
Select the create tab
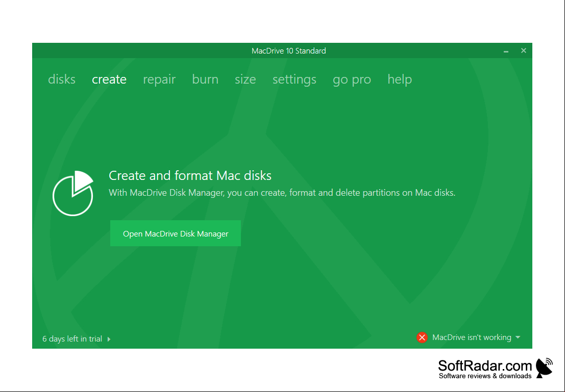pos(109,79)
